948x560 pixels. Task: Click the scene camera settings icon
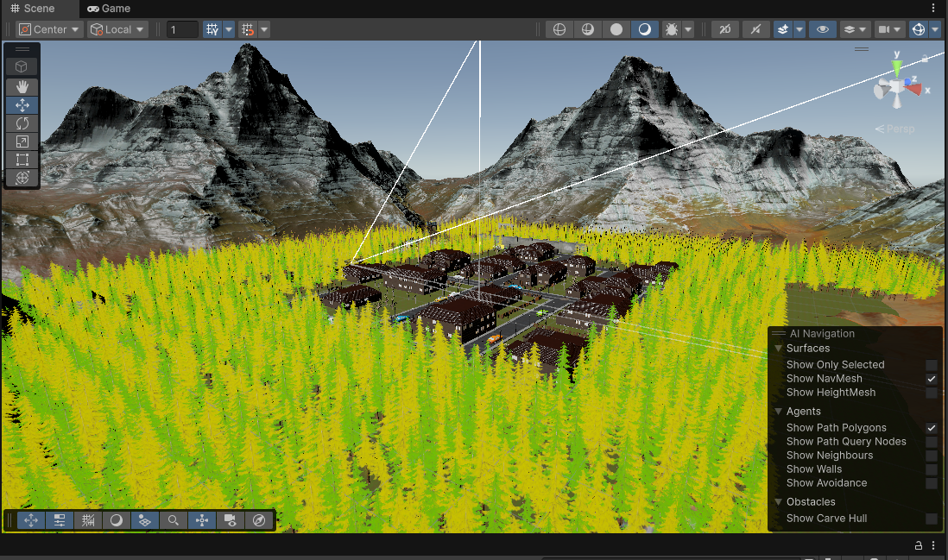click(x=884, y=29)
